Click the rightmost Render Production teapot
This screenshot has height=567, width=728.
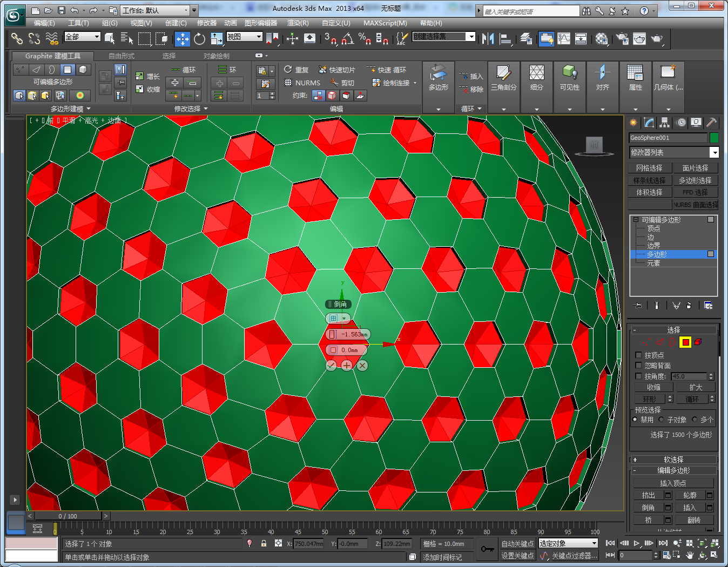click(x=657, y=38)
